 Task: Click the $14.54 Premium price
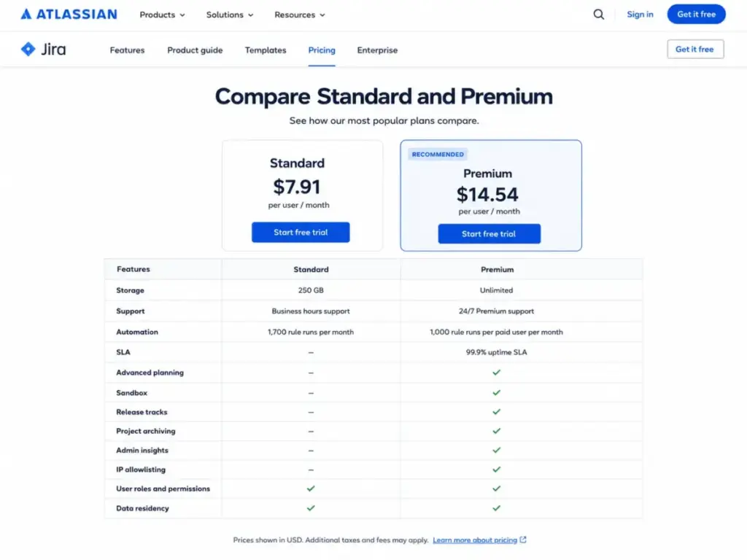(487, 194)
